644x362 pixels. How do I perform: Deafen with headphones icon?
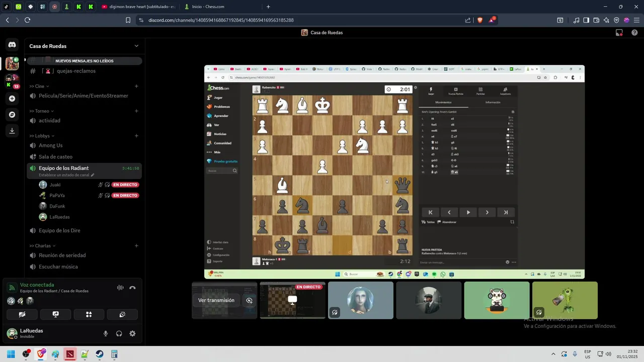point(119,333)
